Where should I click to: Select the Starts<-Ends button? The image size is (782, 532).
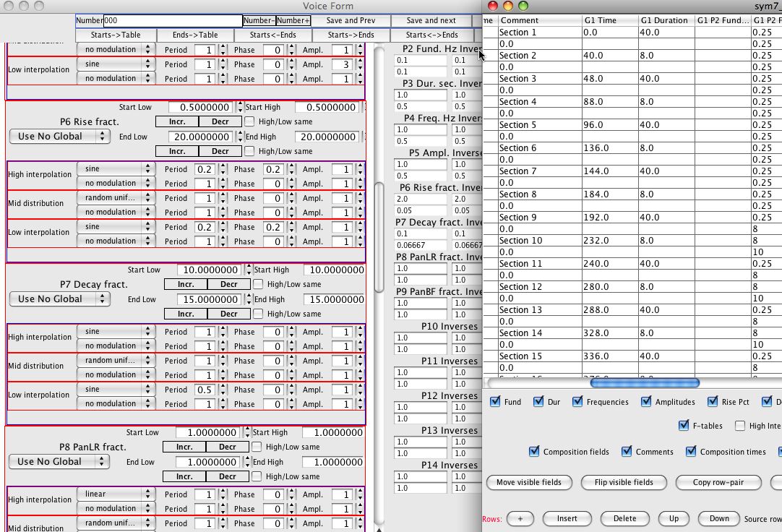tap(272, 35)
